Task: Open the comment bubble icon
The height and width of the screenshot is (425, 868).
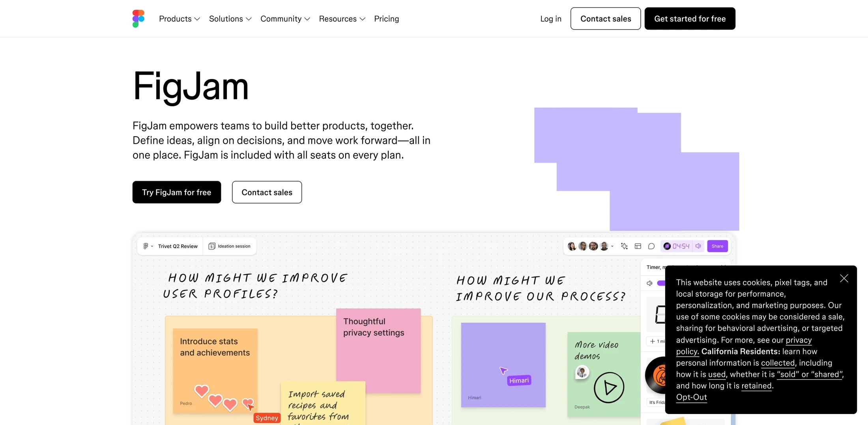Action: click(x=651, y=246)
